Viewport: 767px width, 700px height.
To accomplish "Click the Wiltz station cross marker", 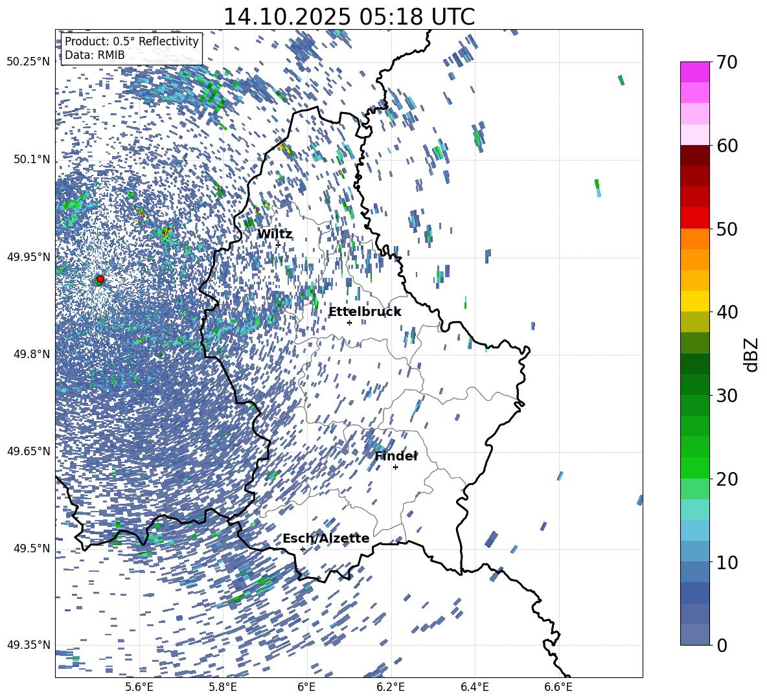I will pos(279,244).
